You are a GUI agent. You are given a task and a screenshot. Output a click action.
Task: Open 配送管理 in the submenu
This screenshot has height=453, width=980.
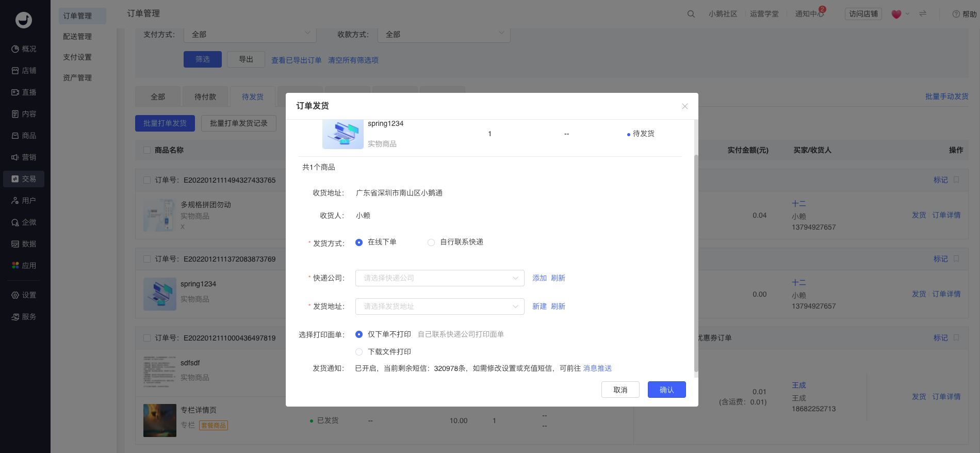click(x=77, y=37)
